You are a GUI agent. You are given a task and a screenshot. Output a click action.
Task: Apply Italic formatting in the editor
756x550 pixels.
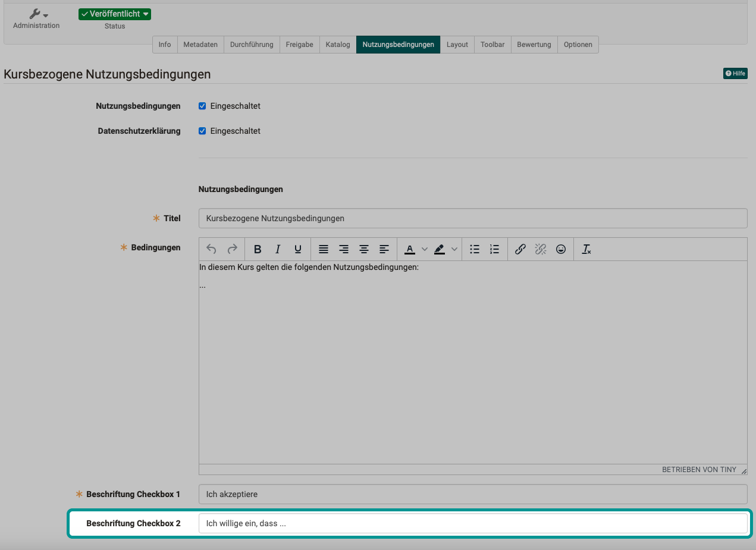[277, 249]
